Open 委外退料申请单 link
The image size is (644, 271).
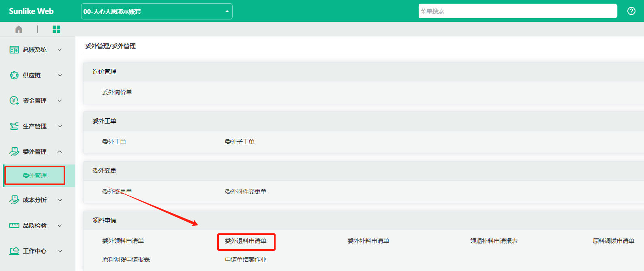click(246, 241)
